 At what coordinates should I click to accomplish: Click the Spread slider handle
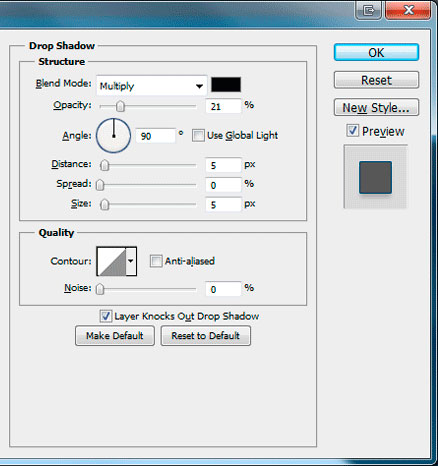tap(100, 185)
